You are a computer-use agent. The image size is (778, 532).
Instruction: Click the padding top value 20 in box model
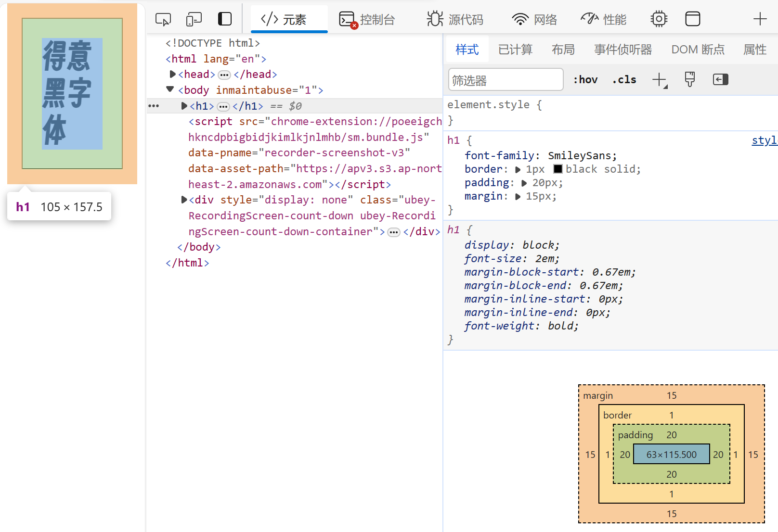coord(671,435)
